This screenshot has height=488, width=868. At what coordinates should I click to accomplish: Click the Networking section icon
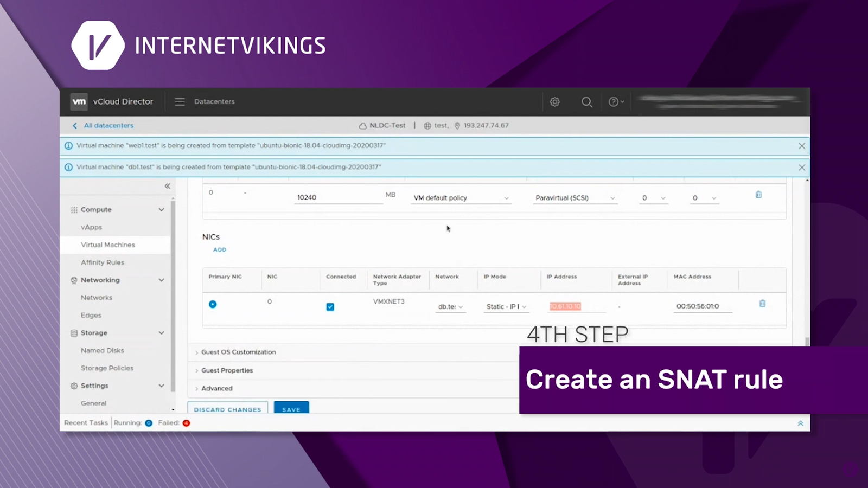[x=74, y=280]
